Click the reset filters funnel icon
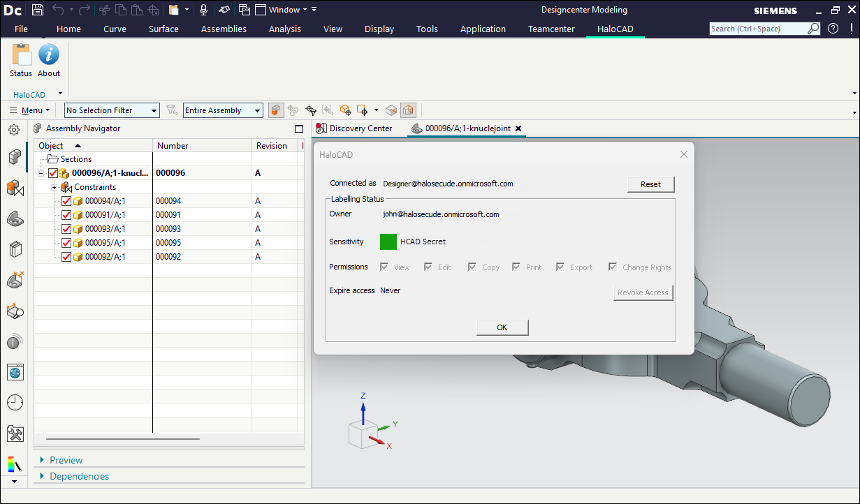The height and width of the screenshot is (504, 860). tap(172, 110)
